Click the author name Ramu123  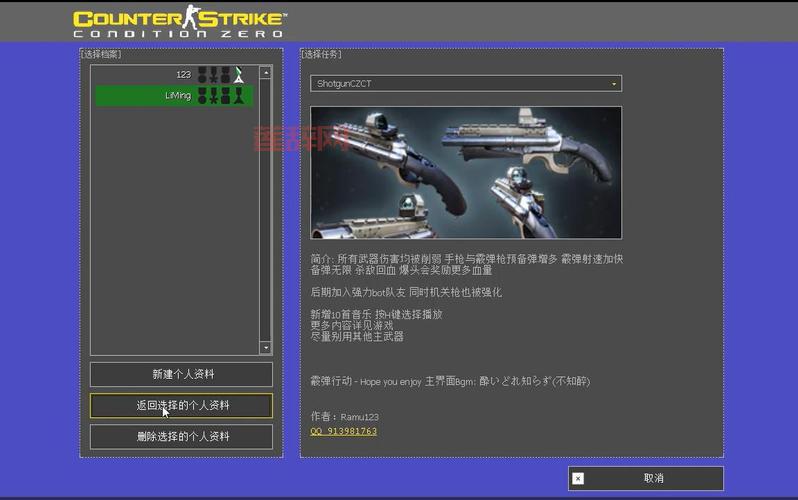tap(359, 417)
